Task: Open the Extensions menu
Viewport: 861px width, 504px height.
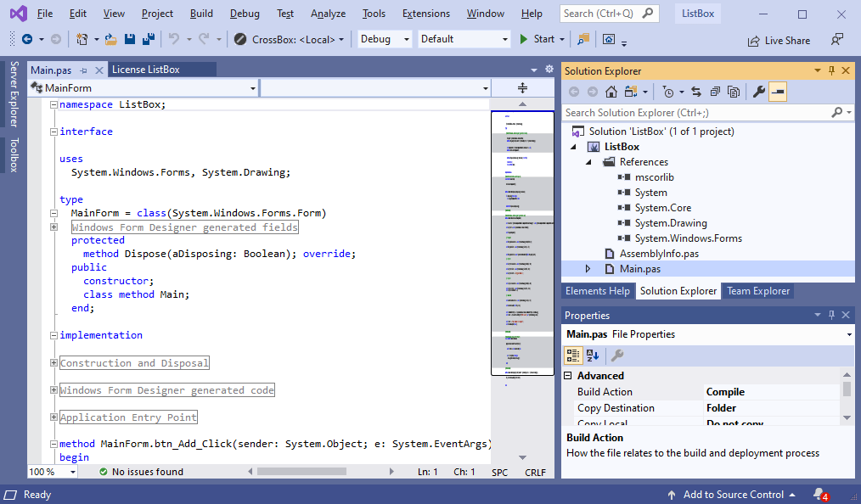Action: click(426, 14)
